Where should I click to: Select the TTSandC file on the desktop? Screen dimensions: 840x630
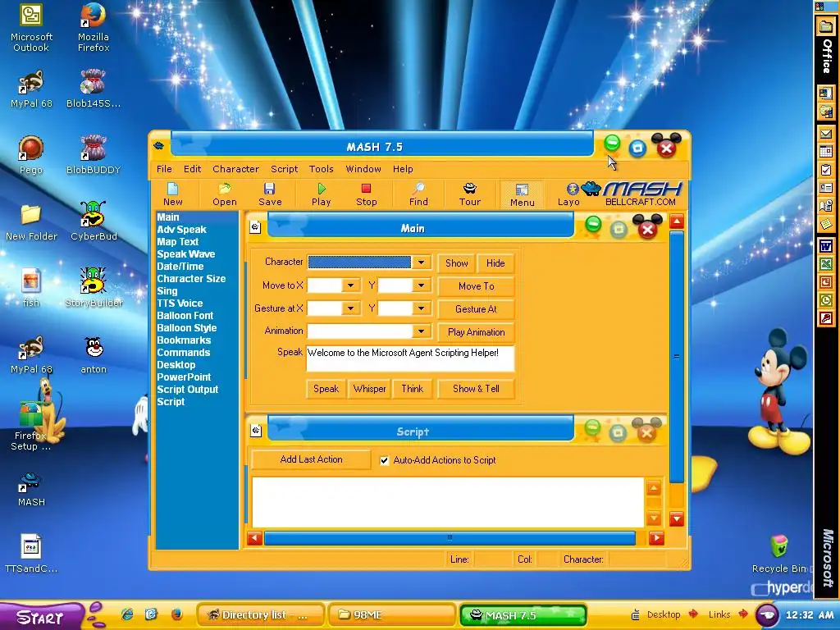[x=31, y=554]
